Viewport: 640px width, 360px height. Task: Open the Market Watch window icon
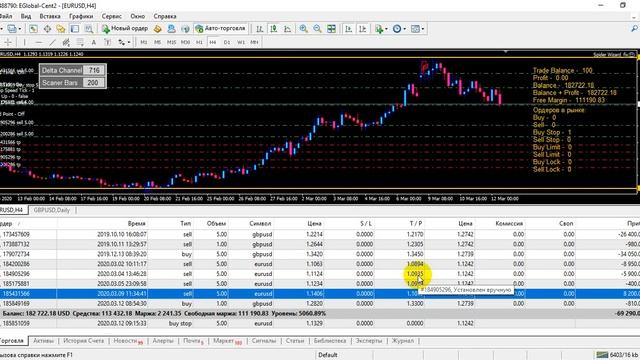(33, 29)
